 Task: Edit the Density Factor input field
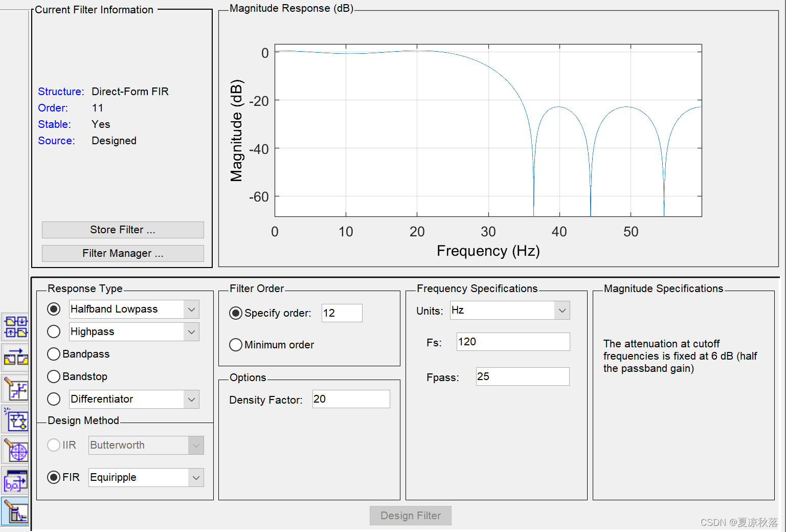pos(351,399)
